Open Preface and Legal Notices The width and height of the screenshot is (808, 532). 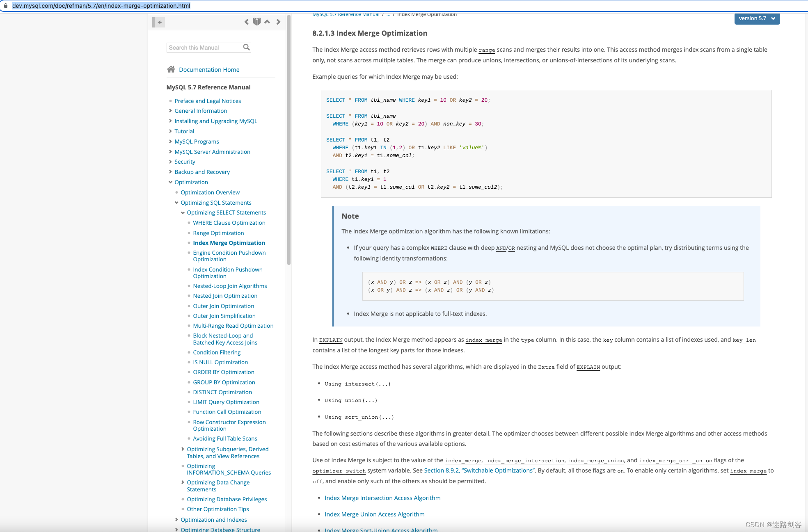[208, 101]
